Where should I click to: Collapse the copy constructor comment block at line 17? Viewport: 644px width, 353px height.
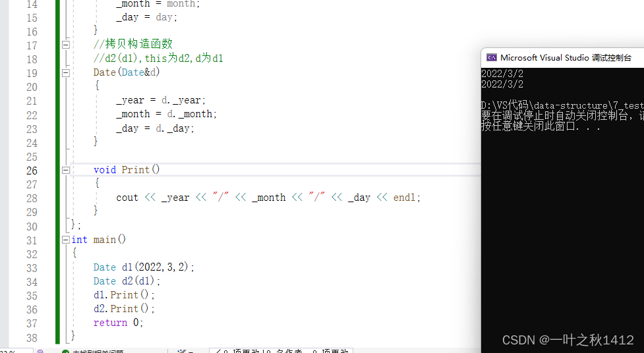click(66, 45)
